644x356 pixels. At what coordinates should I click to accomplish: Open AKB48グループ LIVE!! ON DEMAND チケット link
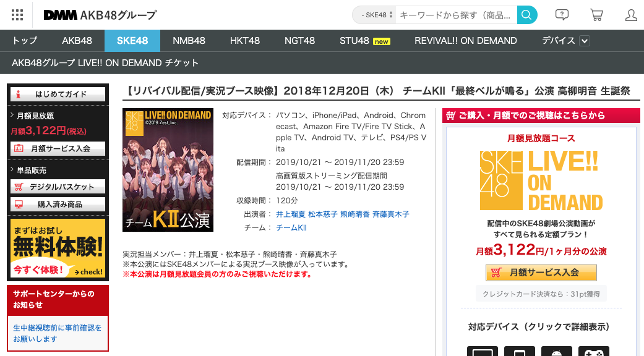click(x=105, y=63)
